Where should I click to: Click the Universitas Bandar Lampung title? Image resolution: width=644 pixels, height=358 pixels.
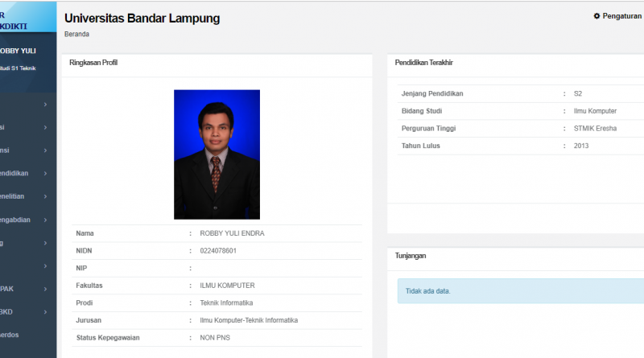(x=142, y=18)
